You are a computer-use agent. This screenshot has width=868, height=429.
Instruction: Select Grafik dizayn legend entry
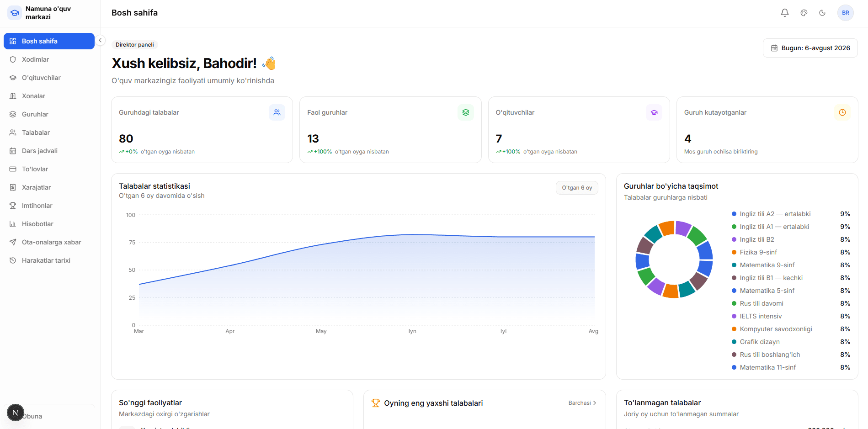[791, 342]
